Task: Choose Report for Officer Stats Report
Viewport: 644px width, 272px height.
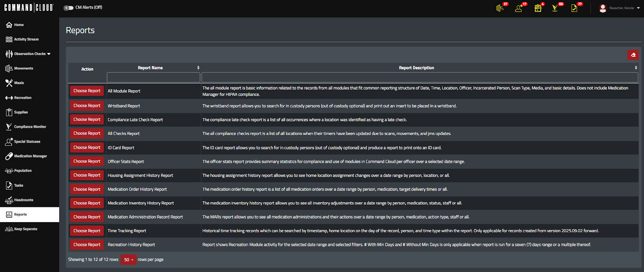Action: [87, 161]
